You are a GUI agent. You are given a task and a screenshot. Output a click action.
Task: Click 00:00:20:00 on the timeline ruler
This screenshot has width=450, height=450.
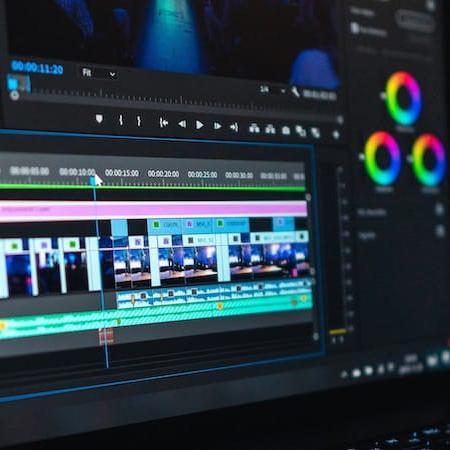[163, 174]
